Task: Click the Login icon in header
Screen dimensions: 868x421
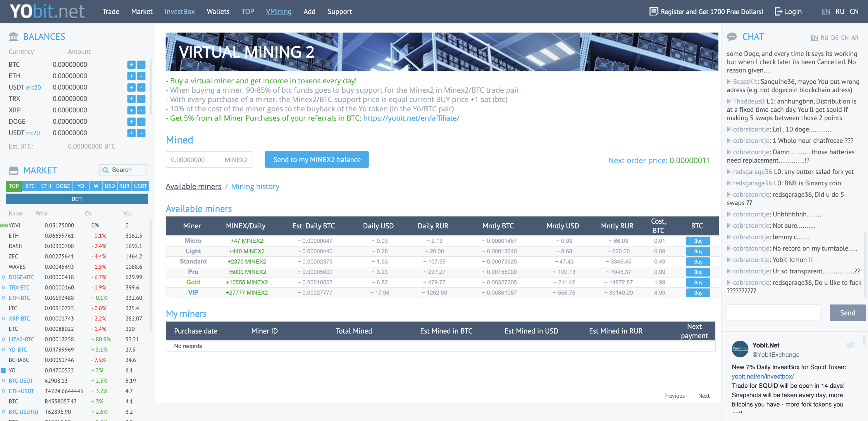Action: click(779, 11)
